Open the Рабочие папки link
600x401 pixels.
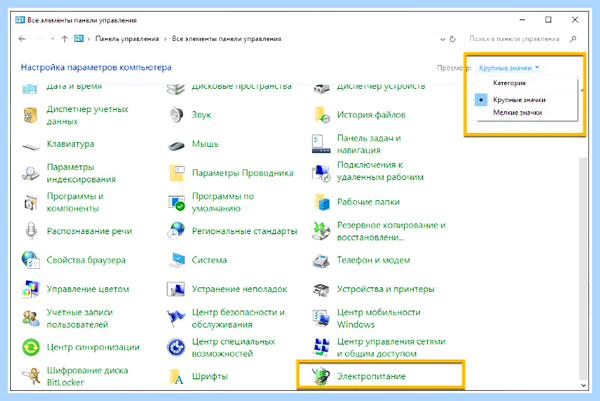[x=368, y=202]
